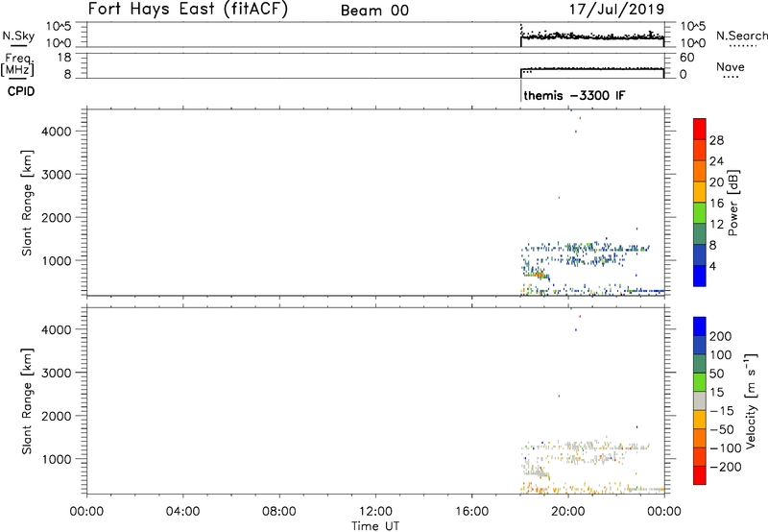Click the '12:00' time axis tick

click(375, 511)
